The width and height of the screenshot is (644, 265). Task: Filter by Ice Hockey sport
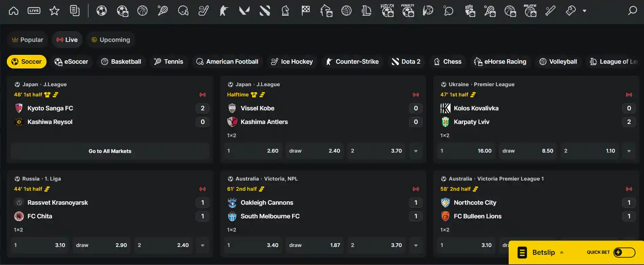pyautogui.click(x=292, y=62)
